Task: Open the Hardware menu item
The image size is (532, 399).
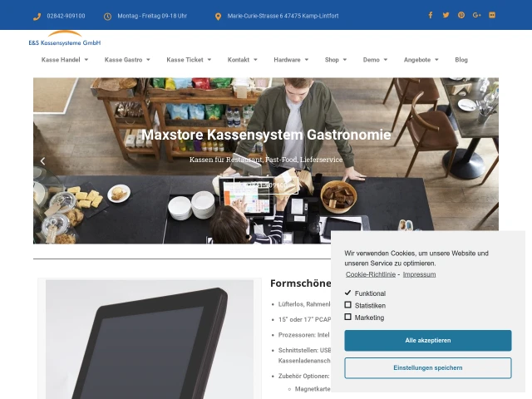Action: tap(287, 60)
